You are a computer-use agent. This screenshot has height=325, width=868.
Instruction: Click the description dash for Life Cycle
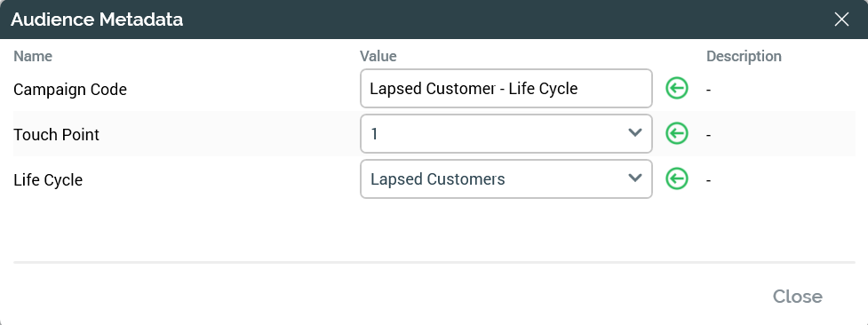709,180
